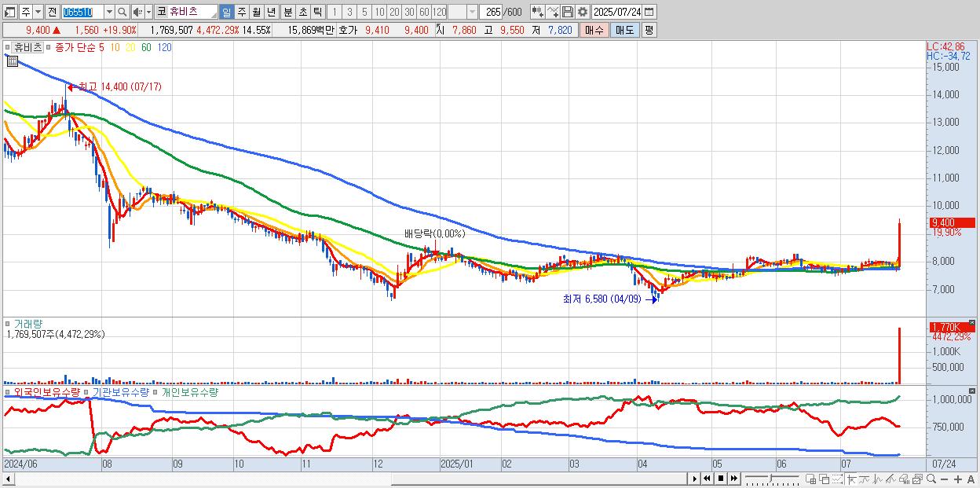980x488 pixels.
Task: Click the stock search magnifier icon
Action: click(x=122, y=12)
